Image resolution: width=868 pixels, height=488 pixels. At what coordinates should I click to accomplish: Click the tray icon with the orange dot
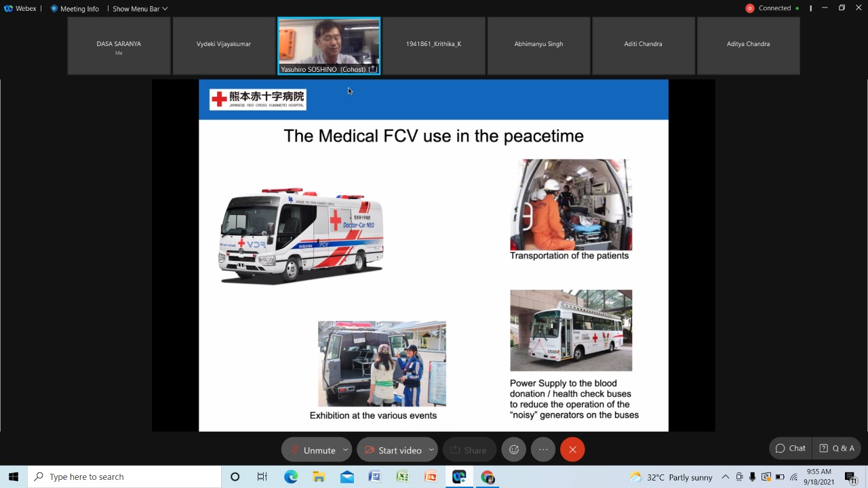(766, 477)
